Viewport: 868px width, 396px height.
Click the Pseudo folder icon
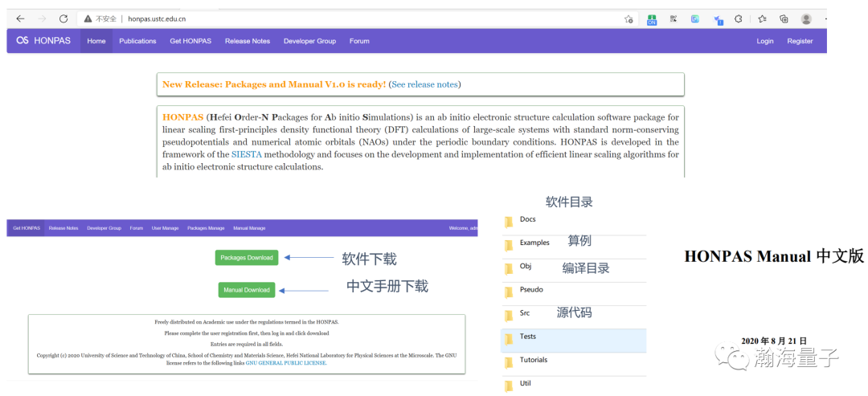pyautogui.click(x=509, y=292)
